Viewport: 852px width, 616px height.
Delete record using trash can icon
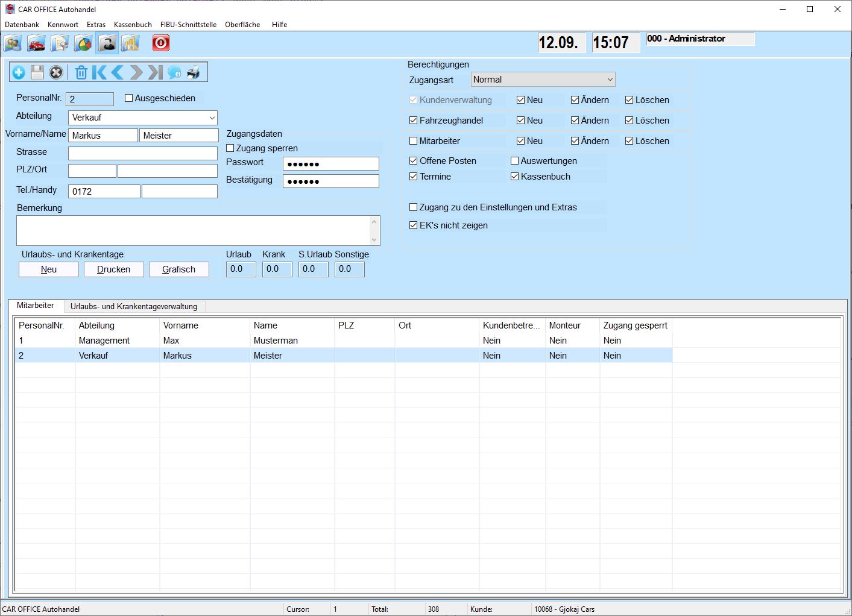coord(81,73)
